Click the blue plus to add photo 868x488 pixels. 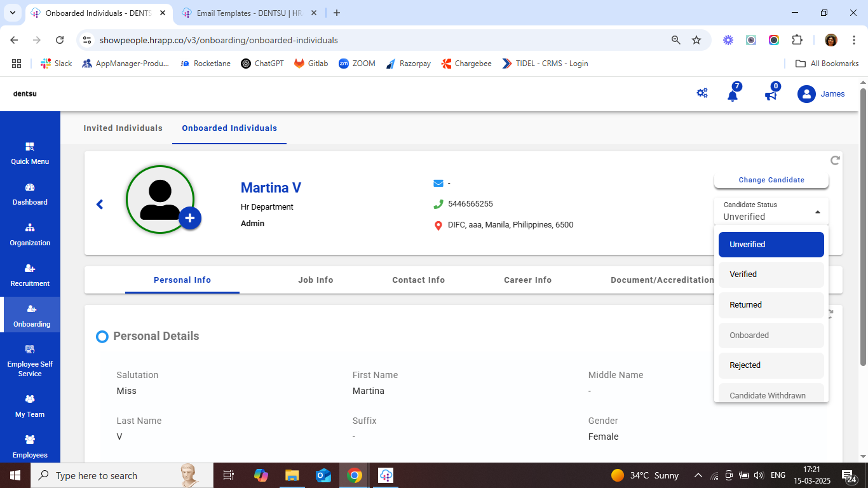point(189,218)
